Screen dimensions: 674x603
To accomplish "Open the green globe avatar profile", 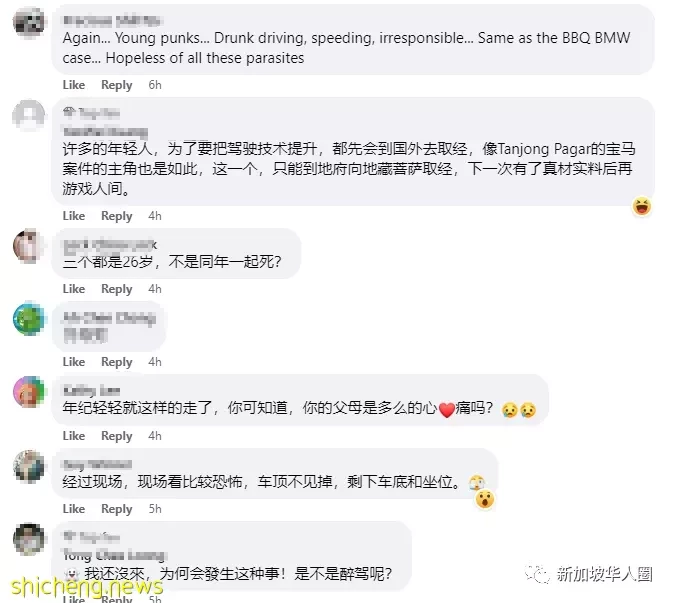I will pos(28,319).
